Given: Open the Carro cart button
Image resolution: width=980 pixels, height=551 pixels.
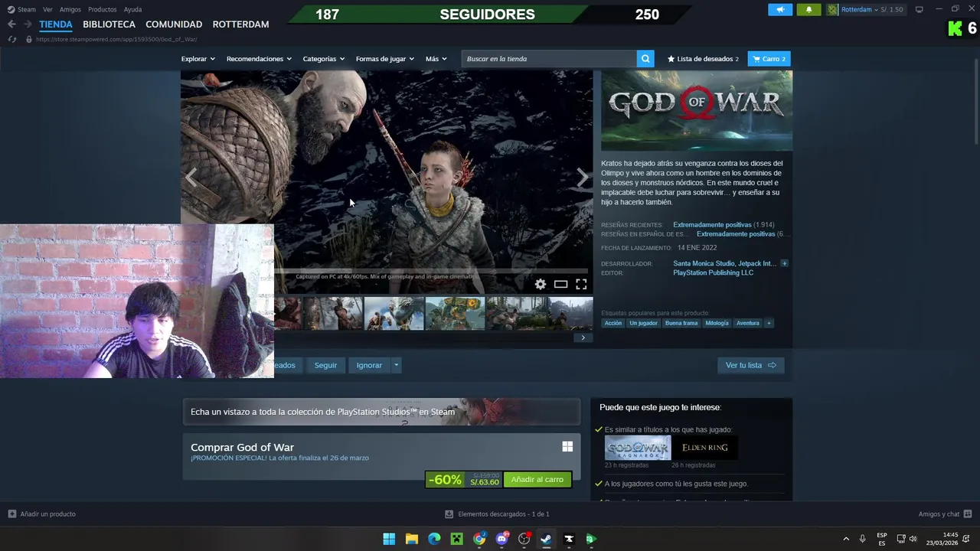Looking at the screenshot, I should (769, 59).
